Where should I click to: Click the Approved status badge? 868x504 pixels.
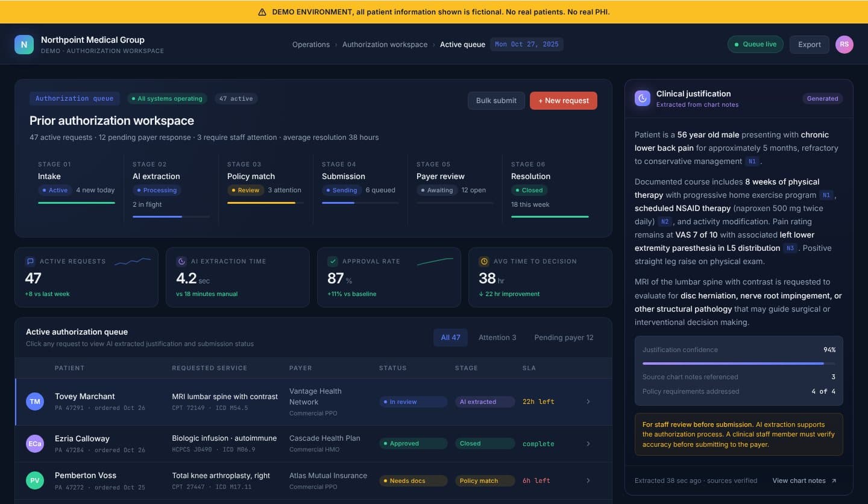414,444
